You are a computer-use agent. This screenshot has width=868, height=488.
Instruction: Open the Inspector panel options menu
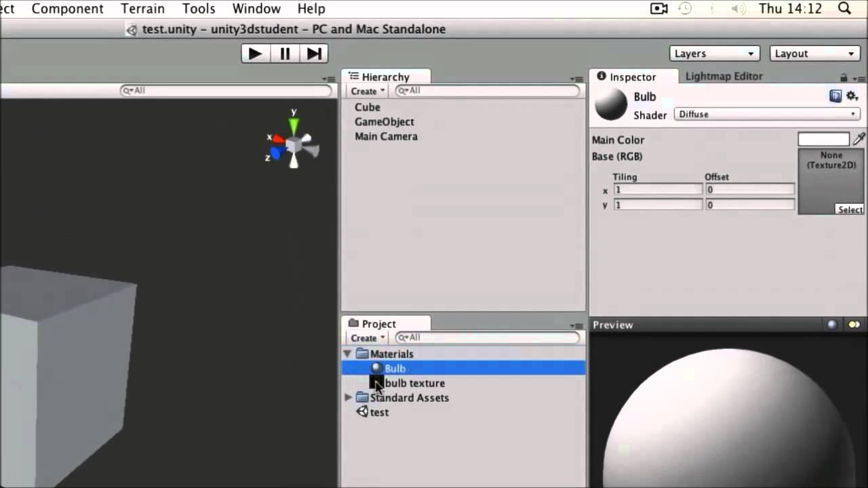click(858, 79)
